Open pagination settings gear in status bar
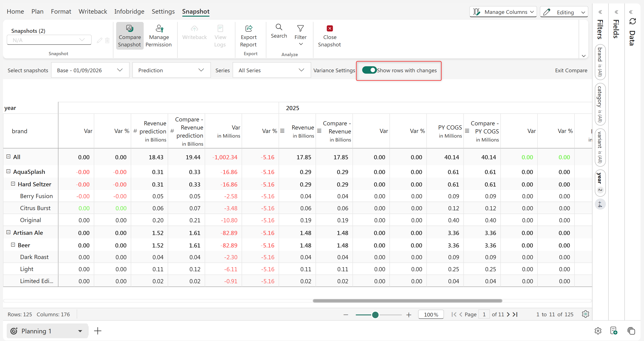Screen dimensions: 644x341 [x=585, y=314]
